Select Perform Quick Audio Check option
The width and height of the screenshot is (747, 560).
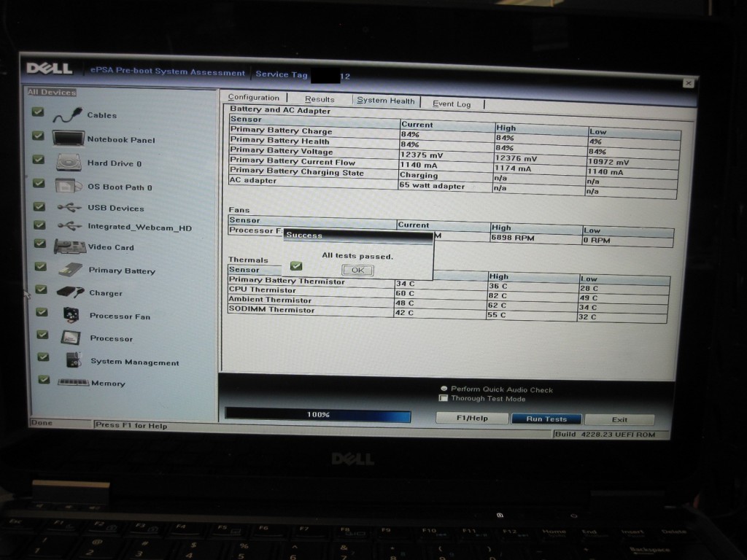pos(444,389)
